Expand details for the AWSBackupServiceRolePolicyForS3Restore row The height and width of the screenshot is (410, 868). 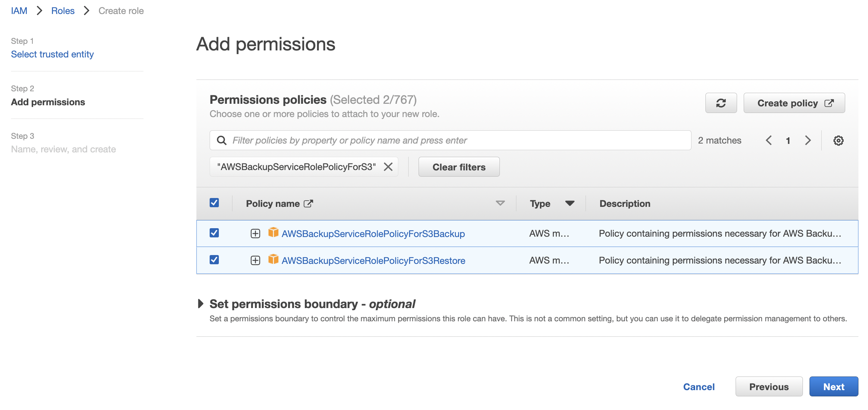(255, 261)
